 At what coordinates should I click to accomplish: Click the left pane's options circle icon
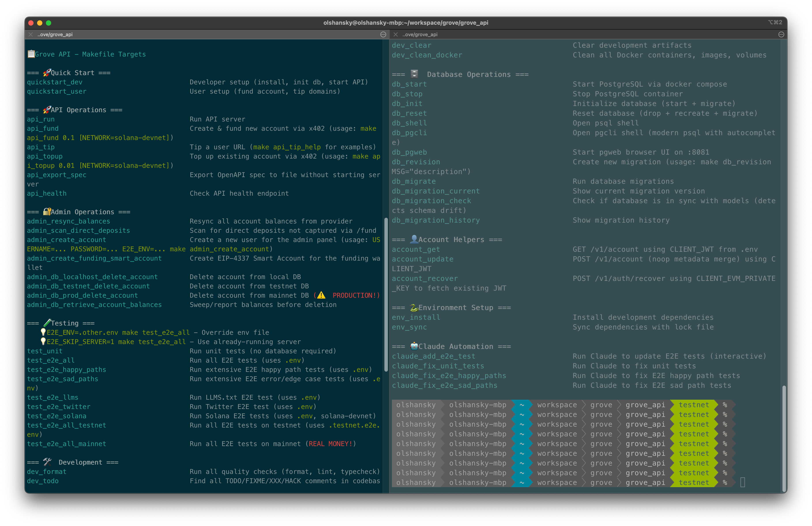[x=383, y=34]
